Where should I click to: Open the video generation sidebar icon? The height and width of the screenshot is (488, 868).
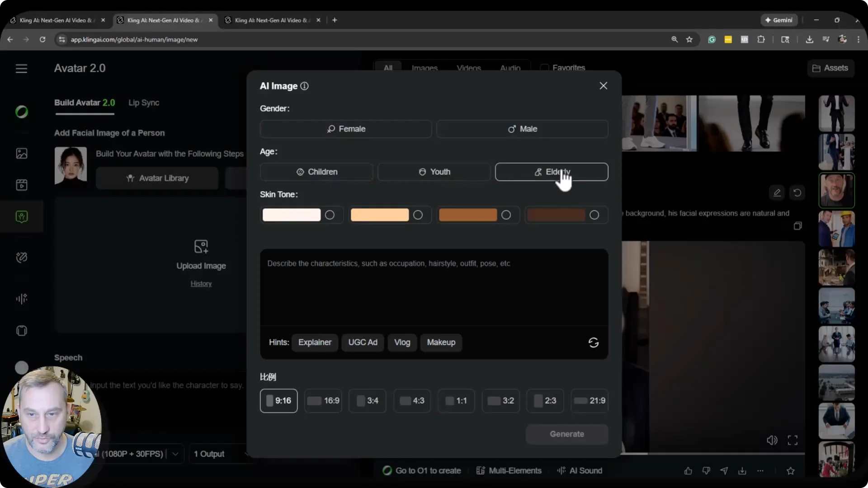(21, 185)
